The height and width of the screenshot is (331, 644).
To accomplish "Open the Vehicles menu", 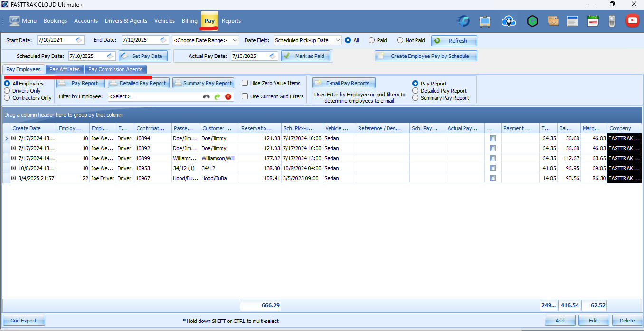I will point(164,21).
